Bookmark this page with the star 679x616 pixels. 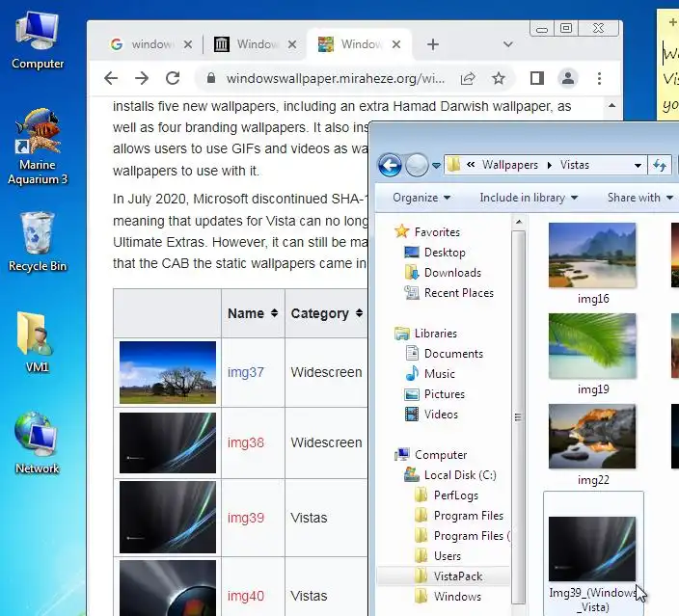click(499, 78)
